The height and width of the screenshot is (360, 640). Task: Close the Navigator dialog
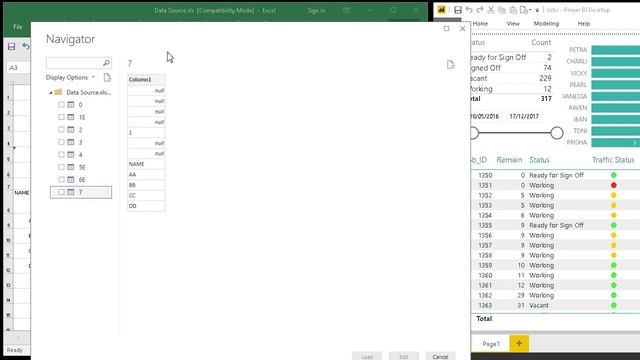pos(462,29)
